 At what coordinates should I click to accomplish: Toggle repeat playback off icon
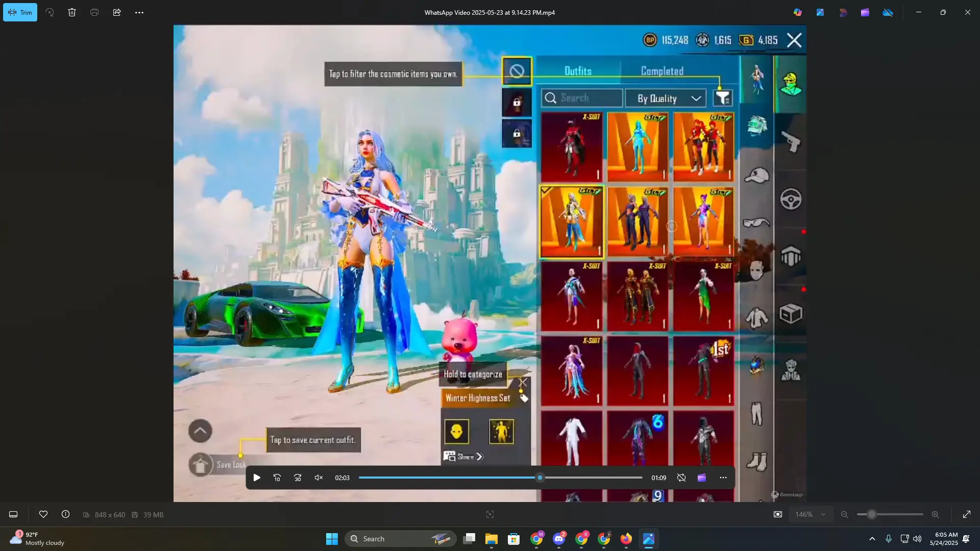tap(681, 478)
